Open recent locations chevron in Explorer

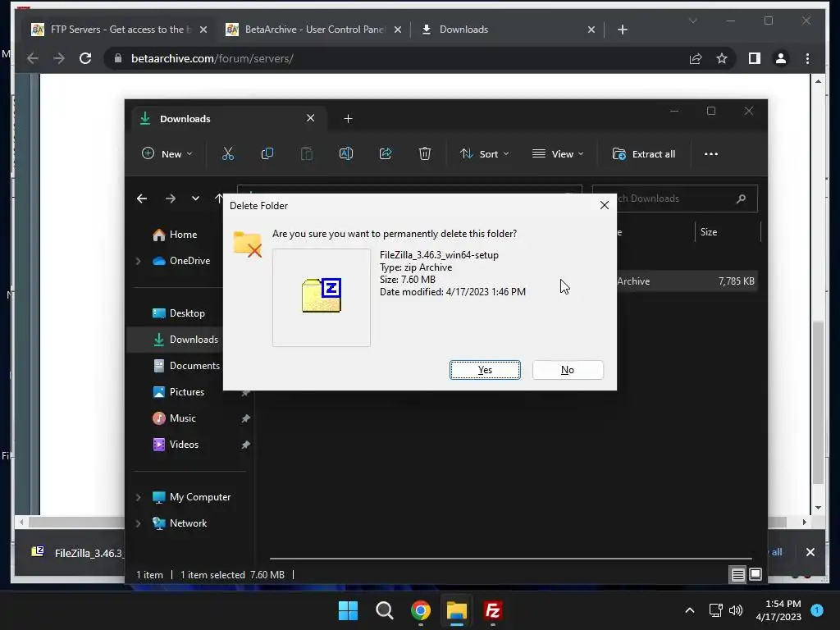click(x=195, y=199)
